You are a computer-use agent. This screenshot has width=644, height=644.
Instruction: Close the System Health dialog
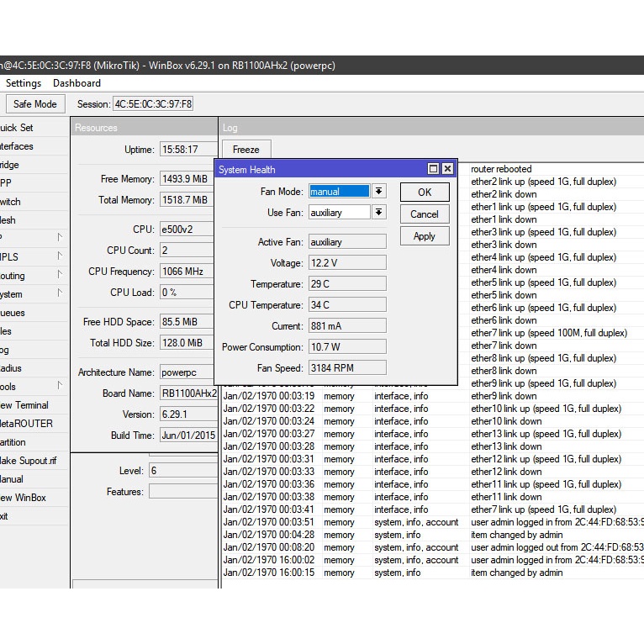tap(447, 169)
